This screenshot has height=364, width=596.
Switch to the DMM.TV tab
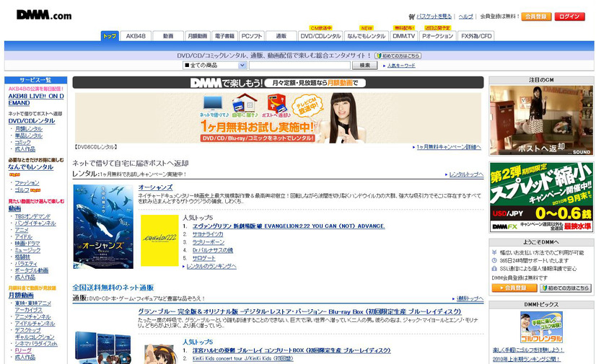(403, 36)
